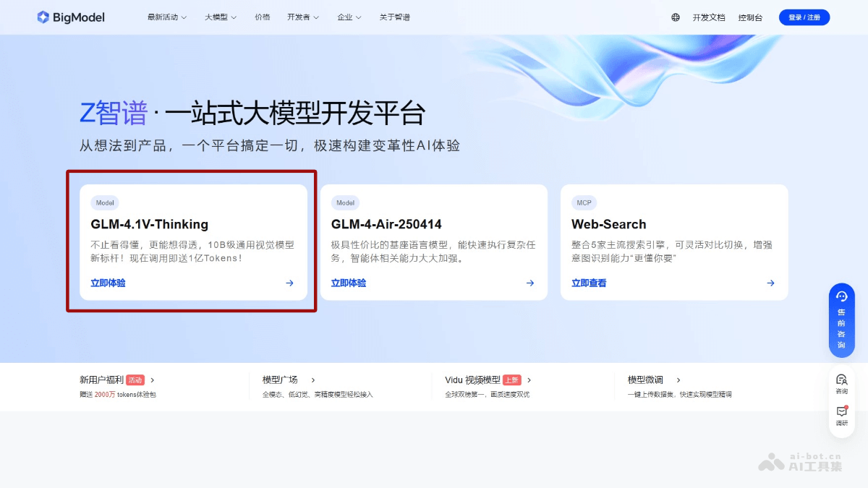The height and width of the screenshot is (488, 868).
Task: Open the 开发者 dropdown
Action: [302, 17]
